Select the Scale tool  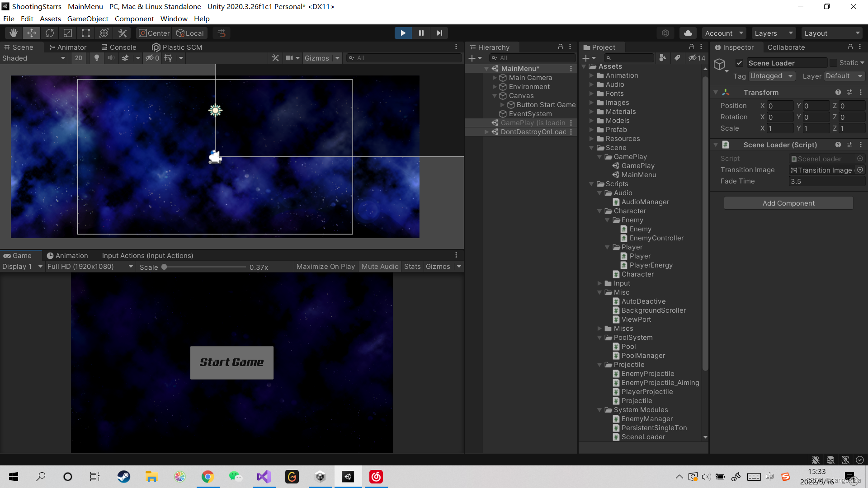click(x=68, y=33)
